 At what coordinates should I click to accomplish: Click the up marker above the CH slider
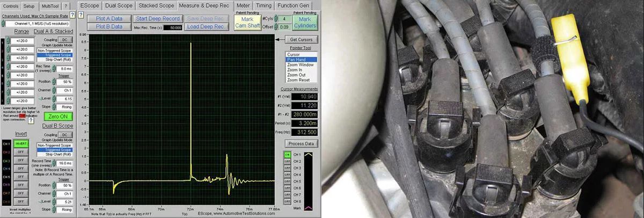[309, 155]
